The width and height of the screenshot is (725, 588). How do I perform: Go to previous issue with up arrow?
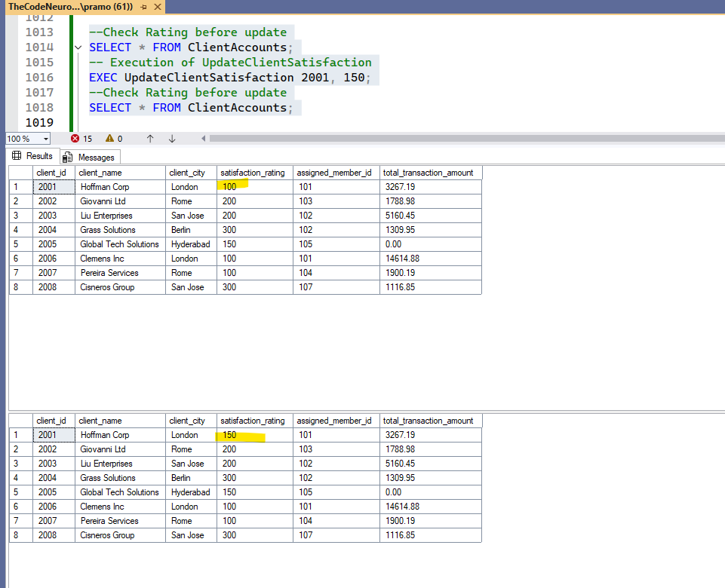[150, 139]
